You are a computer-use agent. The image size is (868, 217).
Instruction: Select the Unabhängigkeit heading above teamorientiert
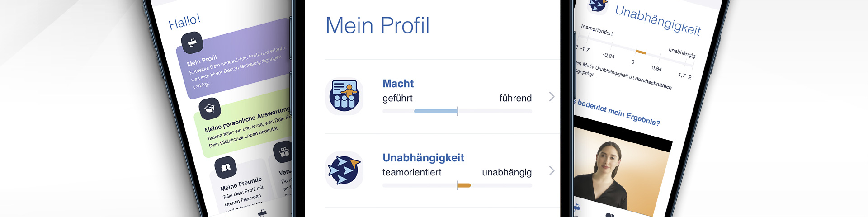(423, 158)
